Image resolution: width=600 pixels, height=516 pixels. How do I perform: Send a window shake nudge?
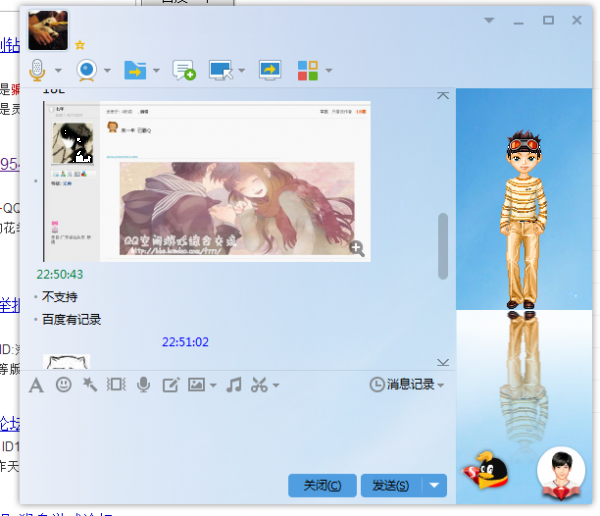coord(116,384)
